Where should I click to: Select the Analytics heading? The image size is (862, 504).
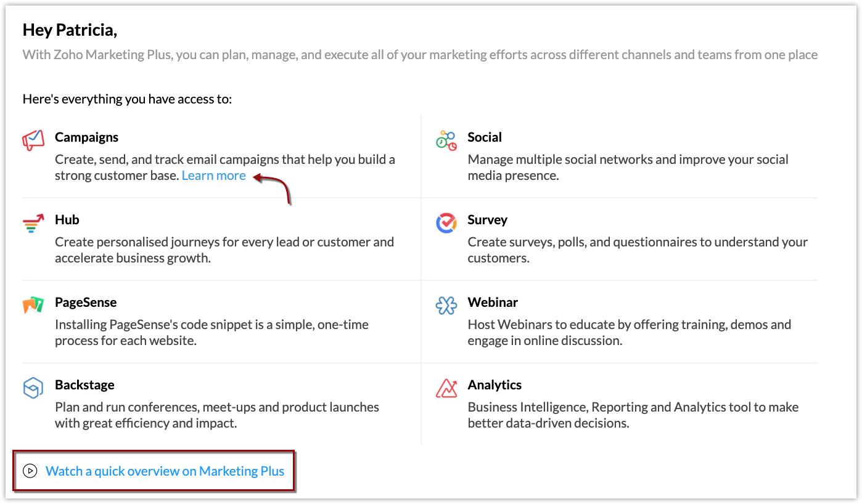point(495,385)
